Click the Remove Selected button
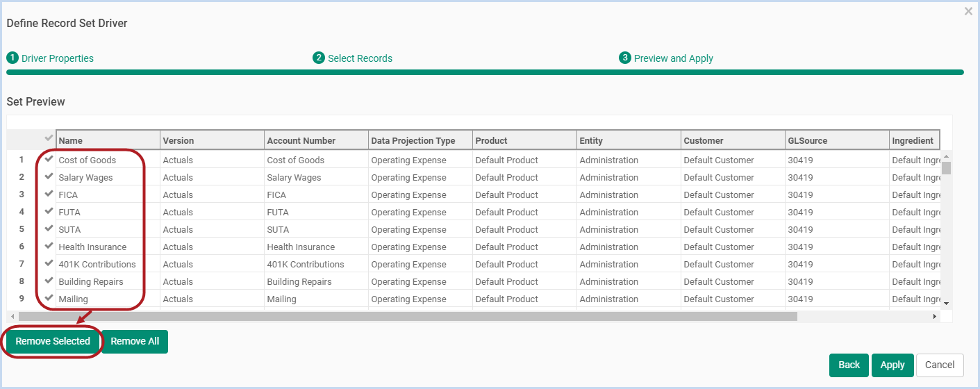Image resolution: width=980 pixels, height=389 pixels. (53, 342)
